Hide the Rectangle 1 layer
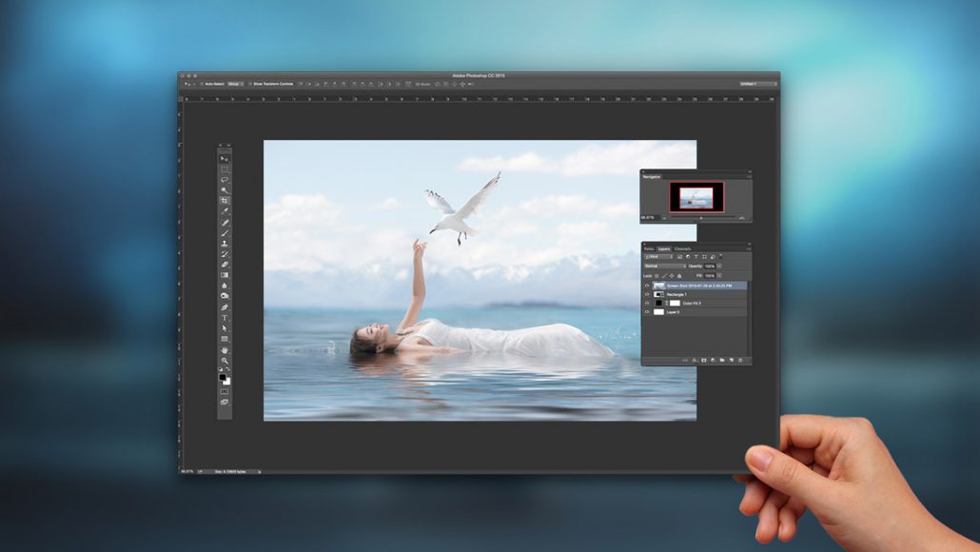Screen dimensions: 980x552 [648, 294]
